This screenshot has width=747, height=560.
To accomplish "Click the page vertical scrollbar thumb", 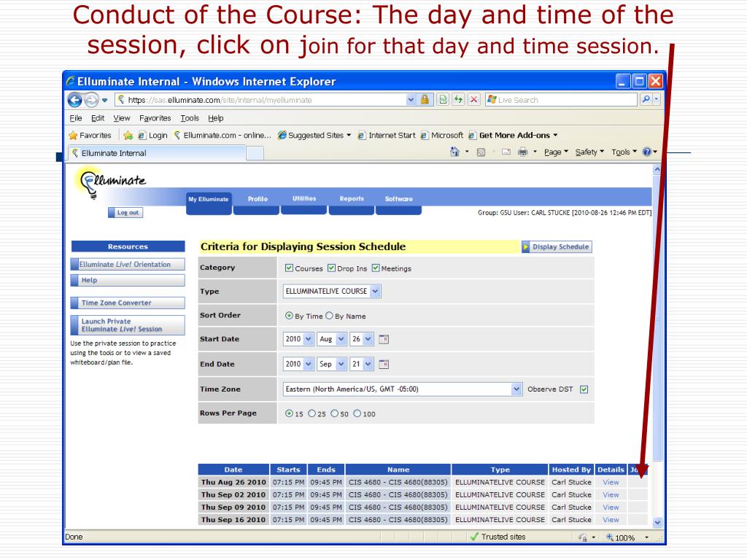I will click(657, 318).
